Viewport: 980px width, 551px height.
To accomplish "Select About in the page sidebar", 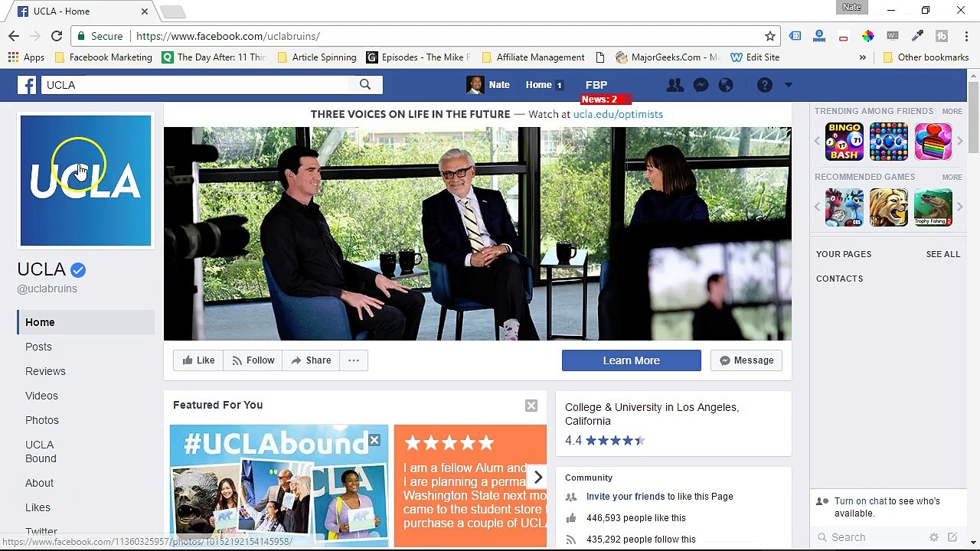I will click(39, 483).
